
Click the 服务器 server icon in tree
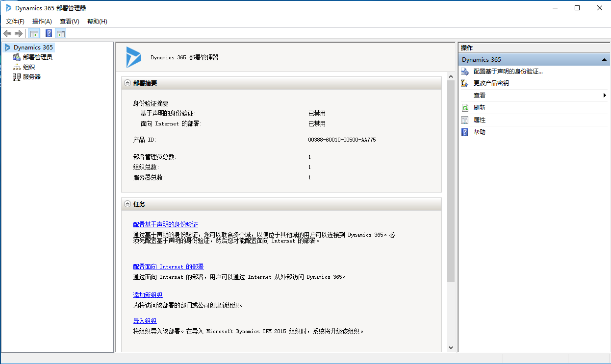17,77
